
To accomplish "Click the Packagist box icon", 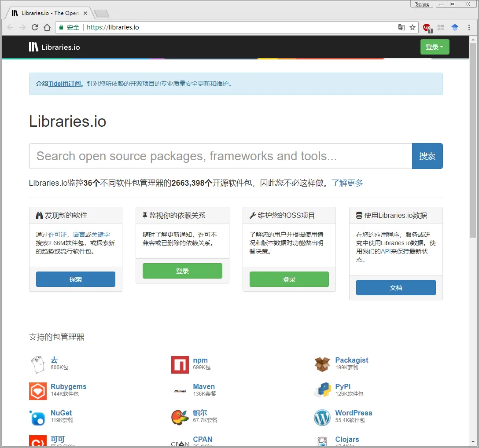I will pos(322,364).
